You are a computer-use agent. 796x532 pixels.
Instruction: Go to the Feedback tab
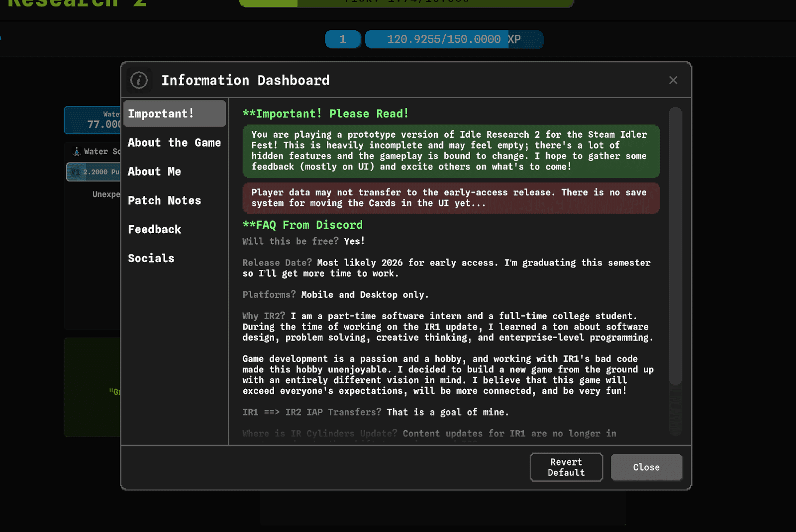(175, 229)
